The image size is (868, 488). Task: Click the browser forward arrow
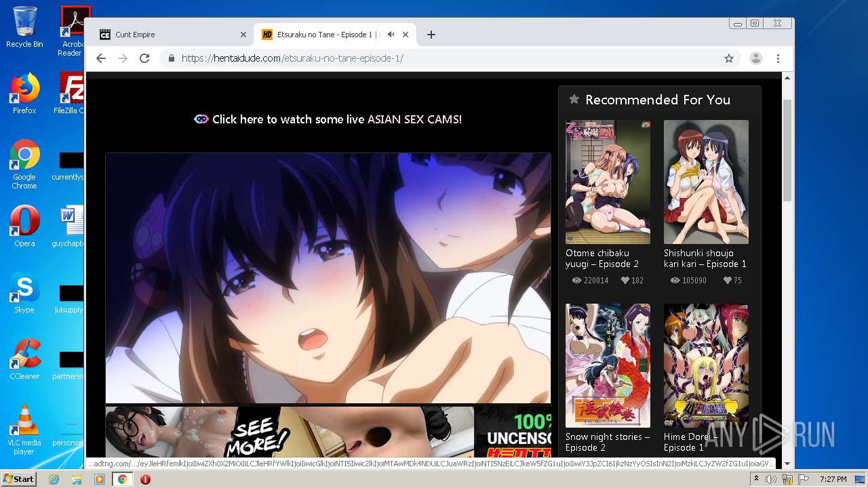coord(123,58)
